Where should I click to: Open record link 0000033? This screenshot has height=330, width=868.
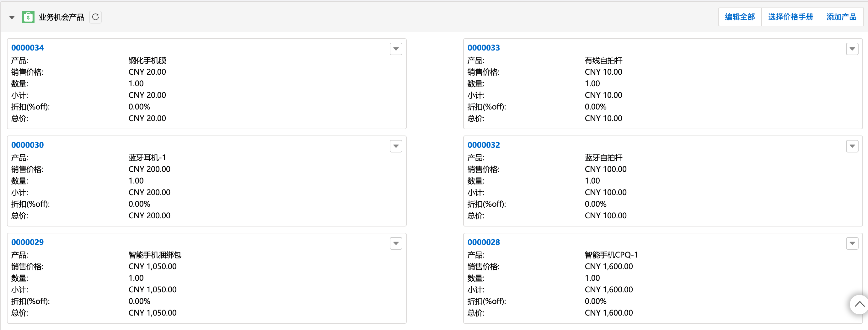(484, 48)
